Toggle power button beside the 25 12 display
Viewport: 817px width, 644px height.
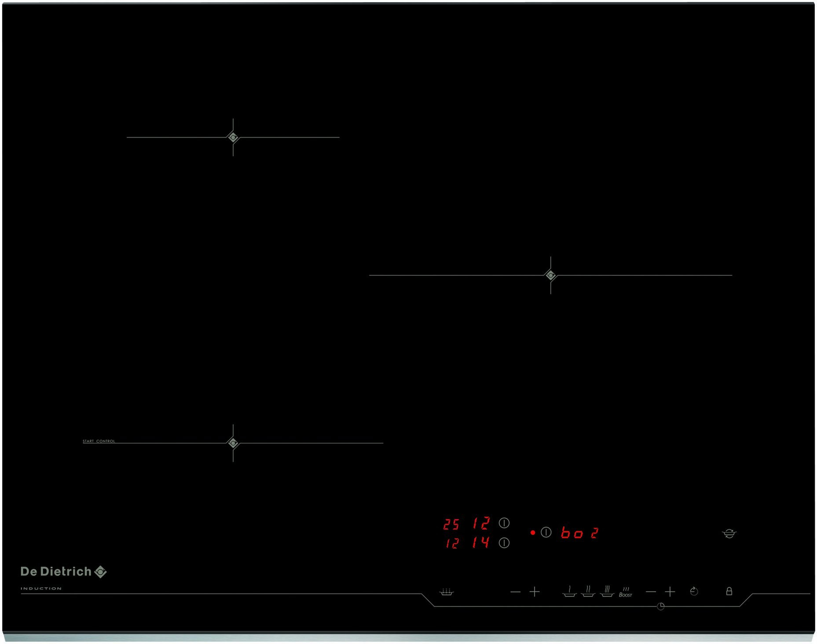click(x=504, y=523)
